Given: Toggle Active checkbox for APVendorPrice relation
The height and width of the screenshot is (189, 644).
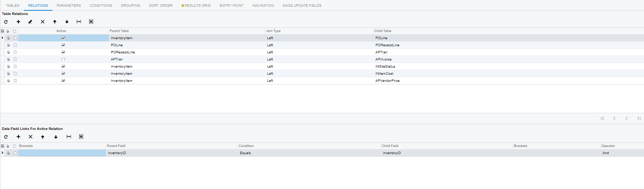Looking at the screenshot, I should pyautogui.click(x=63, y=81).
